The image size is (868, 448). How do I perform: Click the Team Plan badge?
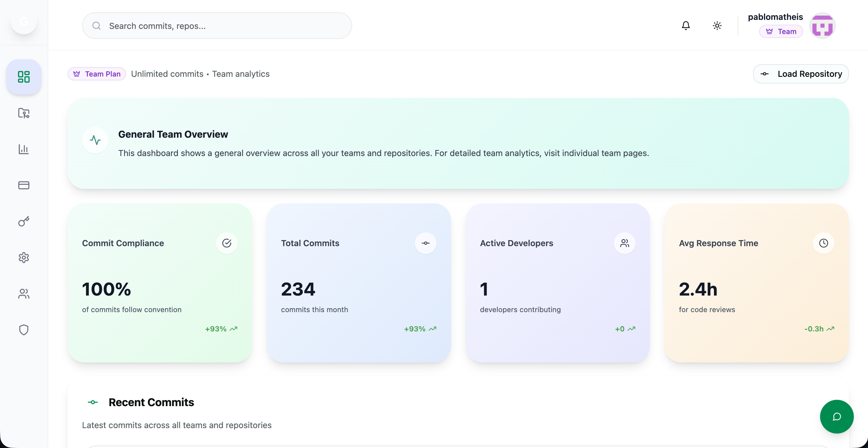coord(97,74)
